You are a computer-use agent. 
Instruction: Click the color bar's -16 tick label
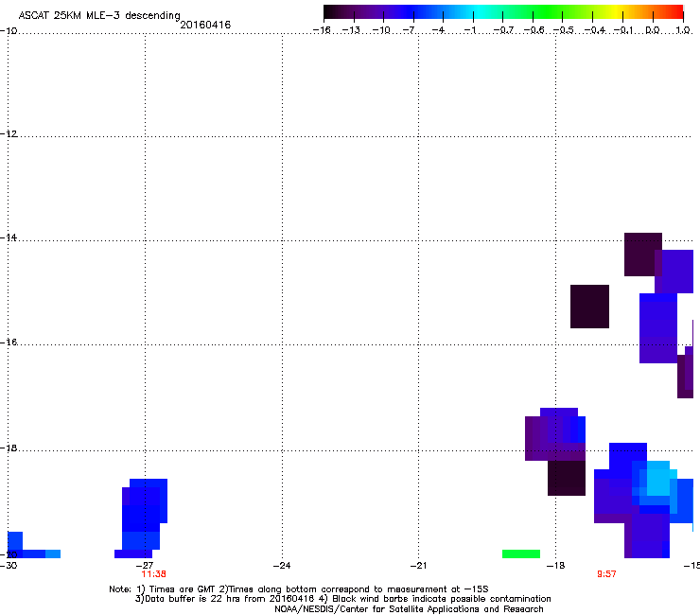click(322, 30)
